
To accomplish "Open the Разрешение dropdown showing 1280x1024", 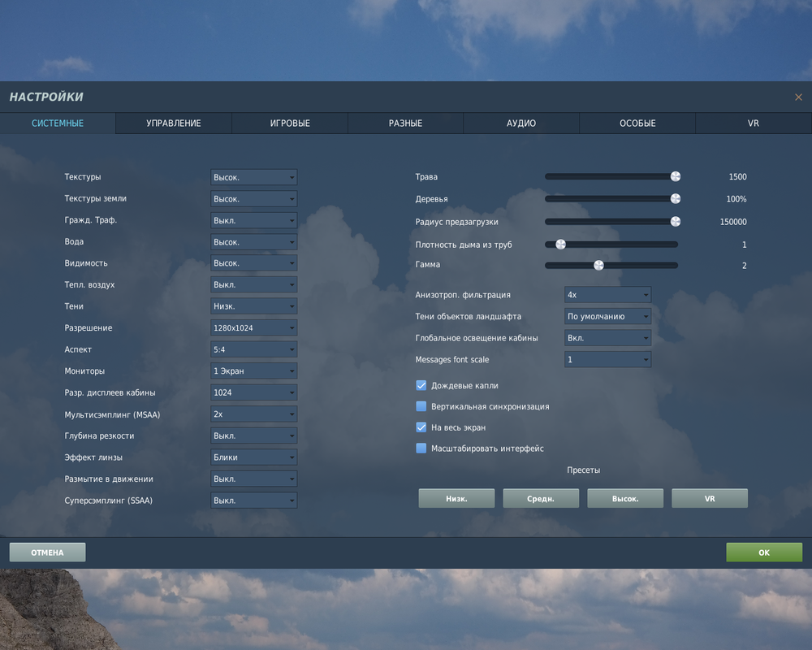I will 253,328.
